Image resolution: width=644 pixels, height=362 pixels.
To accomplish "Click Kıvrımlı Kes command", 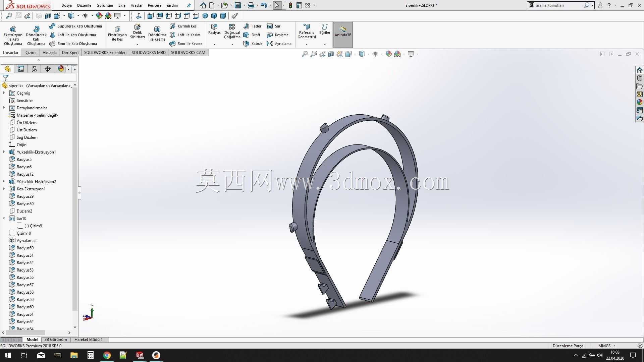I will pyautogui.click(x=183, y=26).
